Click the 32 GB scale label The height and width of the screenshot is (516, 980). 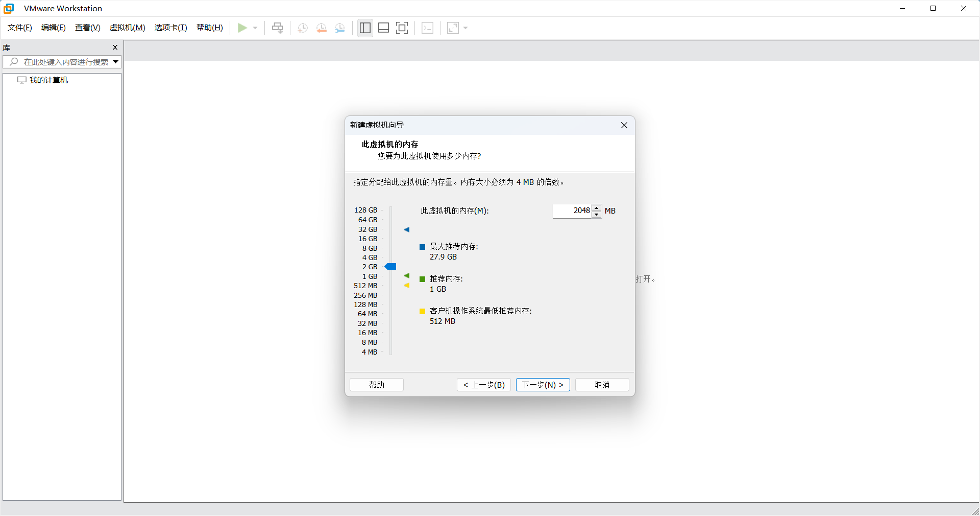coord(368,230)
